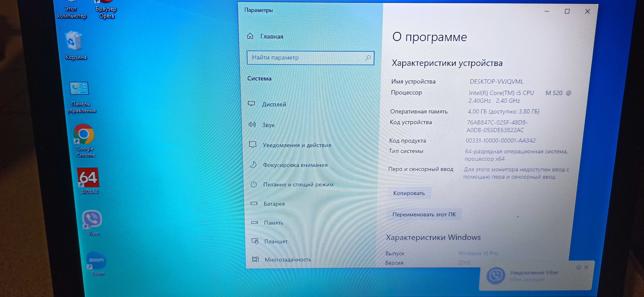The height and width of the screenshot is (297, 644).
Task: Click the Копировать button
Action: click(x=409, y=193)
